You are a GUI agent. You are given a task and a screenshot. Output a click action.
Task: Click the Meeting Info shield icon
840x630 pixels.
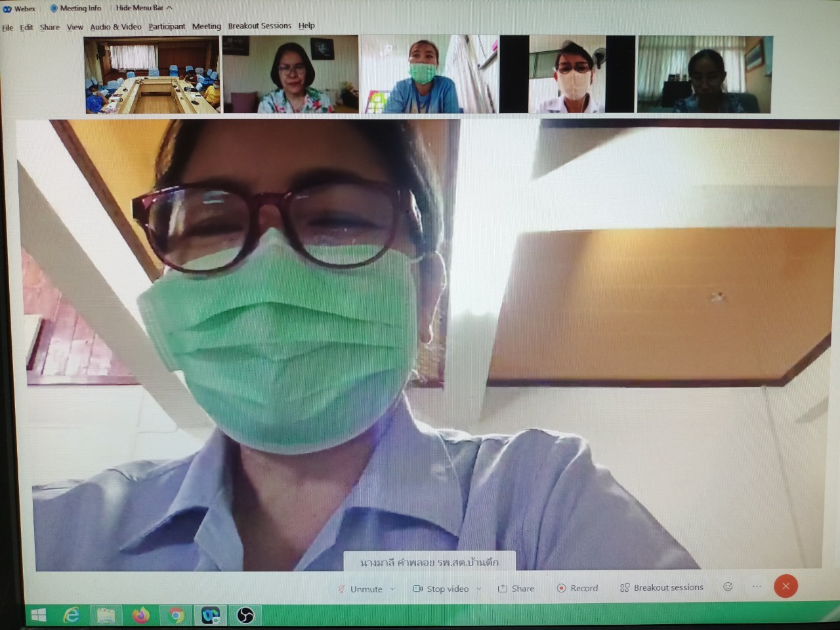click(x=54, y=8)
